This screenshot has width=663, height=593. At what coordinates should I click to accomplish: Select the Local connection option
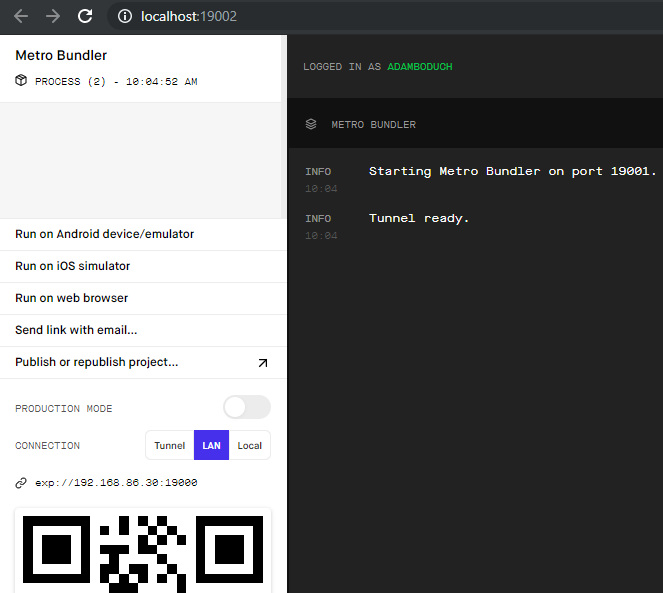250,445
